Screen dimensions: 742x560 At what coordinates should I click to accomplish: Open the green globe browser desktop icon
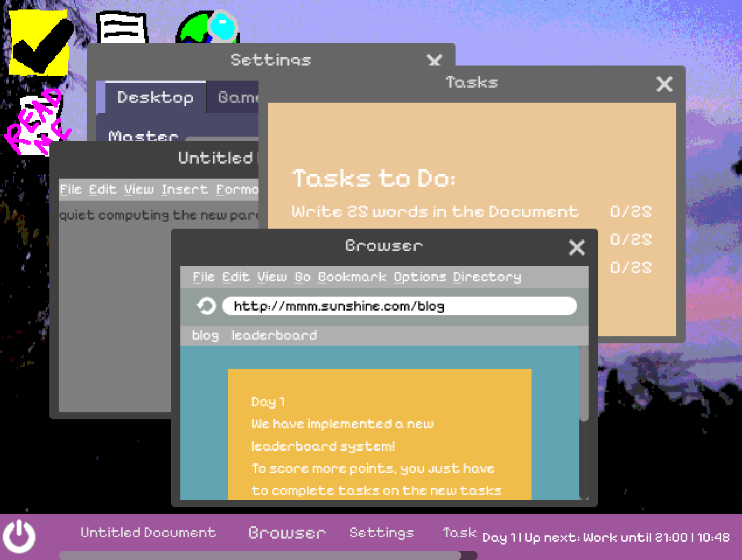click(x=208, y=27)
